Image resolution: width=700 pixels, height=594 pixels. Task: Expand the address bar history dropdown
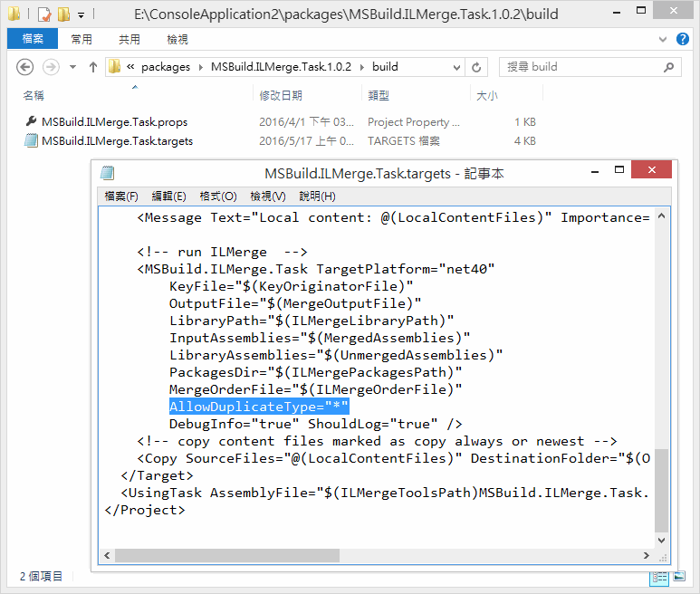pyautogui.click(x=456, y=67)
